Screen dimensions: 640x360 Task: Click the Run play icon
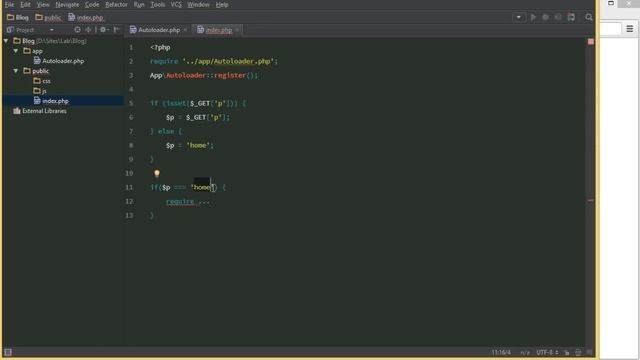[533, 17]
